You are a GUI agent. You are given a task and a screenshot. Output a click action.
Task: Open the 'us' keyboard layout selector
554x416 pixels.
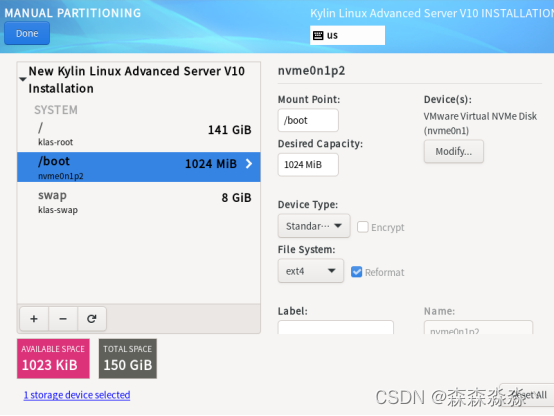[x=347, y=35]
